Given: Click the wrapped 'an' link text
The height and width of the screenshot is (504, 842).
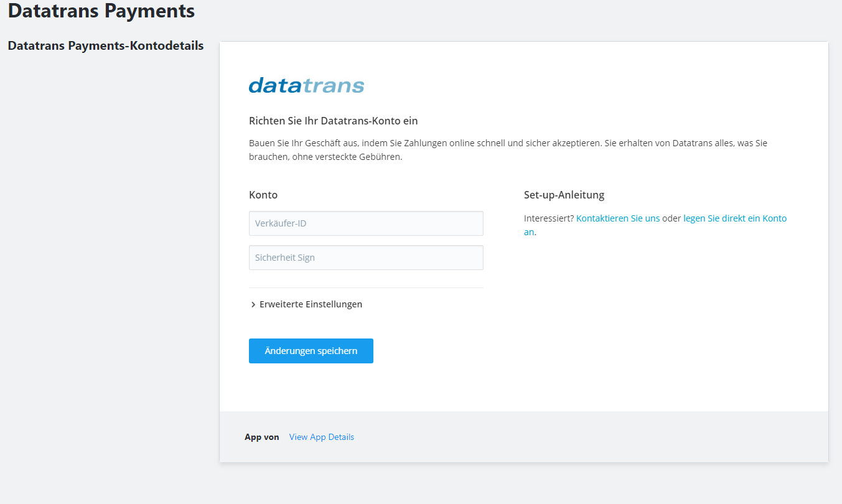Looking at the screenshot, I should coord(528,232).
